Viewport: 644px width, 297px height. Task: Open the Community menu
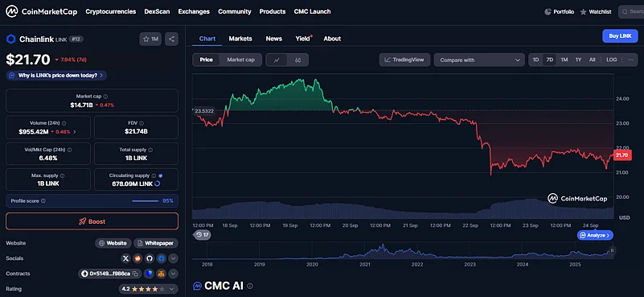(235, 11)
